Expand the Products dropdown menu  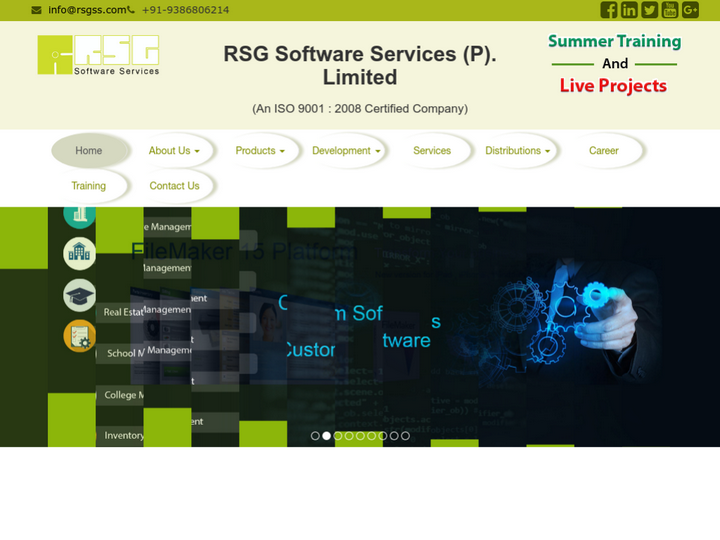(260, 151)
